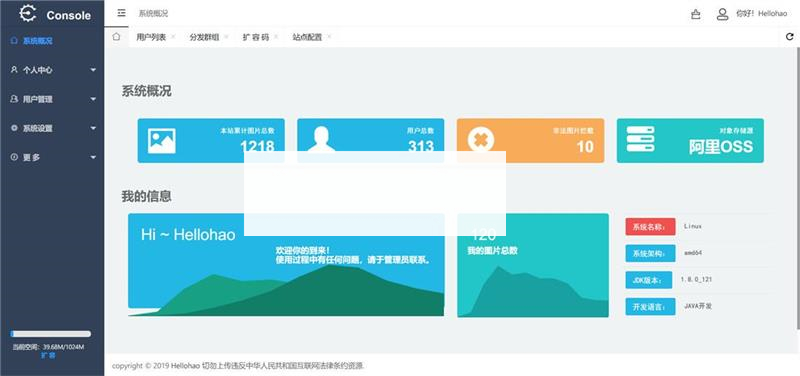Open 个人中心 sidebar menu

click(52, 70)
